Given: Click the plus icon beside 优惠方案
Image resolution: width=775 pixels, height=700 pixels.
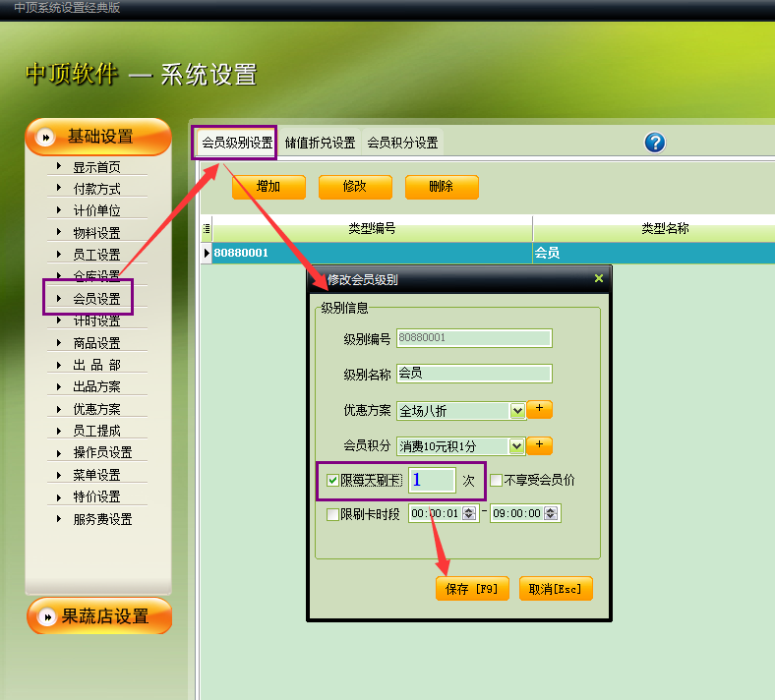Looking at the screenshot, I should tap(539, 409).
